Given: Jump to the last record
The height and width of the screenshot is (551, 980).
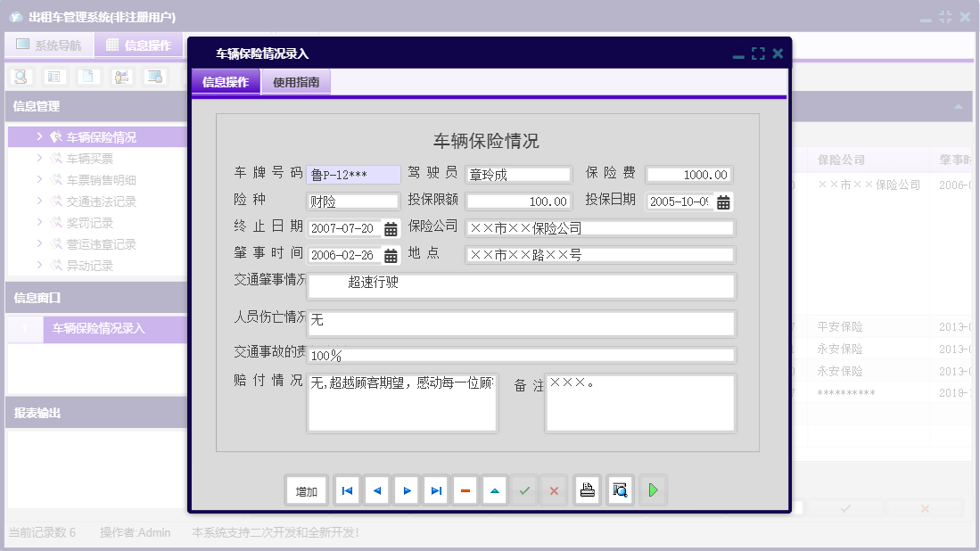Looking at the screenshot, I should click(435, 489).
